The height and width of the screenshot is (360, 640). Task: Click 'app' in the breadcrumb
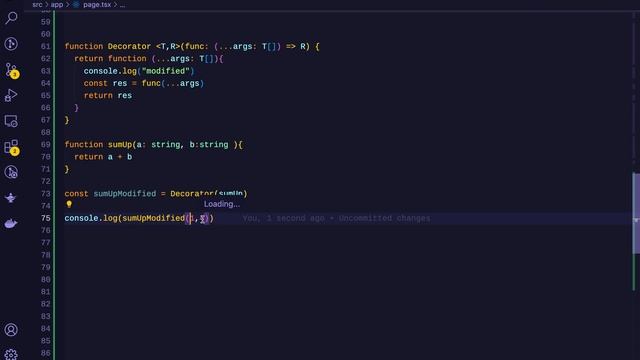pos(57,5)
